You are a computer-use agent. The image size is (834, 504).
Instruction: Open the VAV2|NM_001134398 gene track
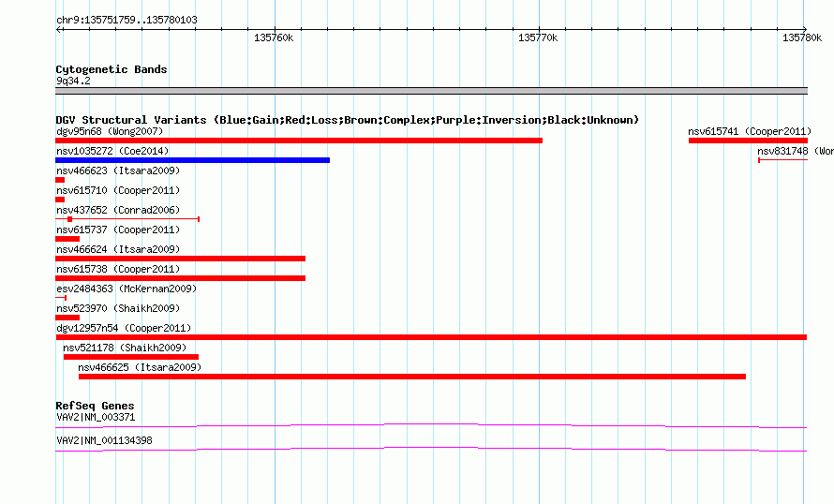coord(431,450)
